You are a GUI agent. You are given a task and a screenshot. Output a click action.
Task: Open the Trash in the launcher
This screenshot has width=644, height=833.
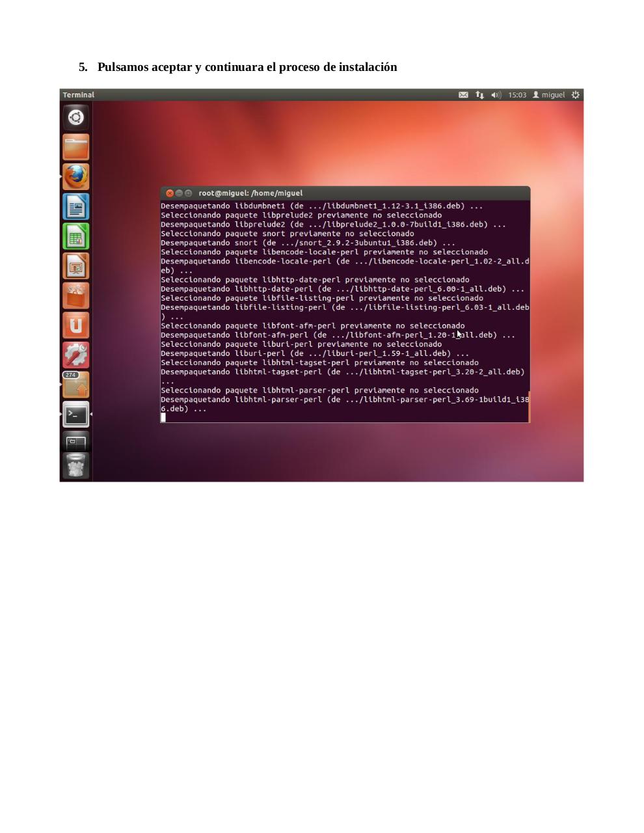point(75,465)
